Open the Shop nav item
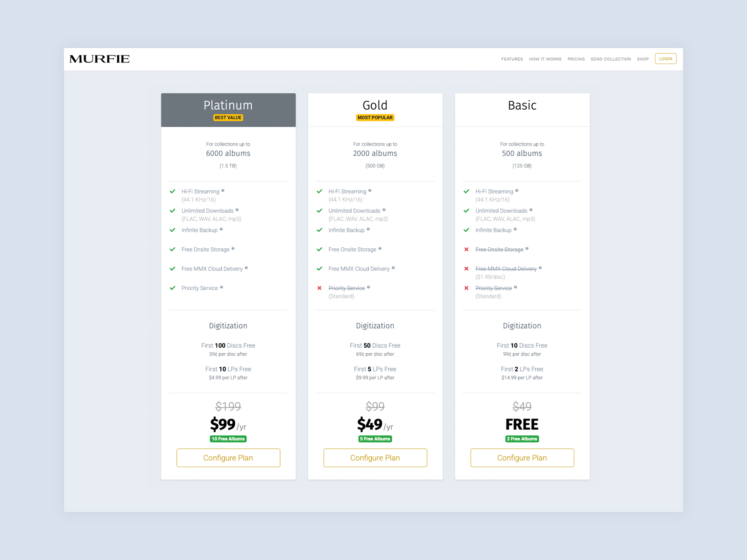The image size is (747, 560). [643, 59]
